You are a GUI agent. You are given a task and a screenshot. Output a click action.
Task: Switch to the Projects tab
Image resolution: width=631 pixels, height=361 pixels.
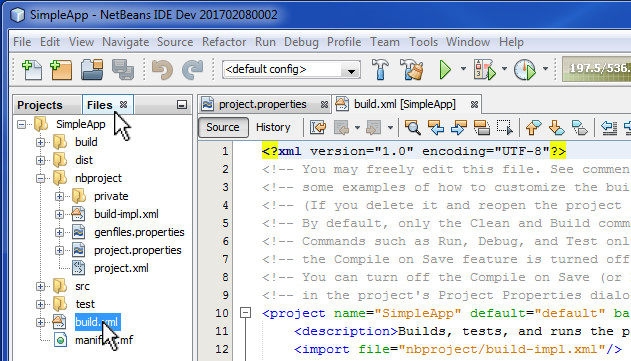point(40,105)
